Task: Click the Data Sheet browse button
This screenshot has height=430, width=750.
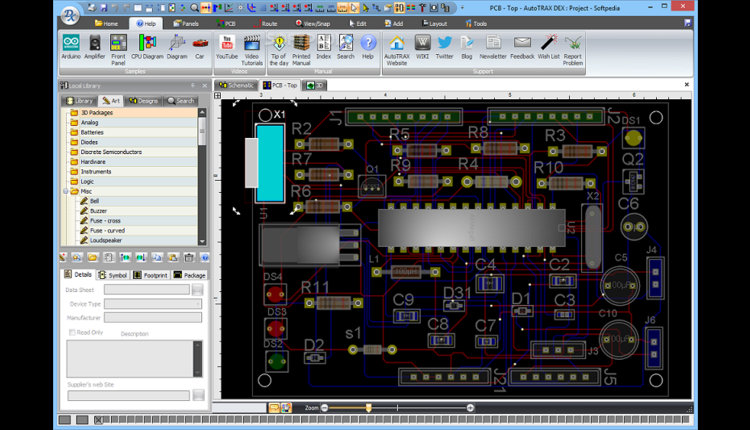Action: (198, 289)
